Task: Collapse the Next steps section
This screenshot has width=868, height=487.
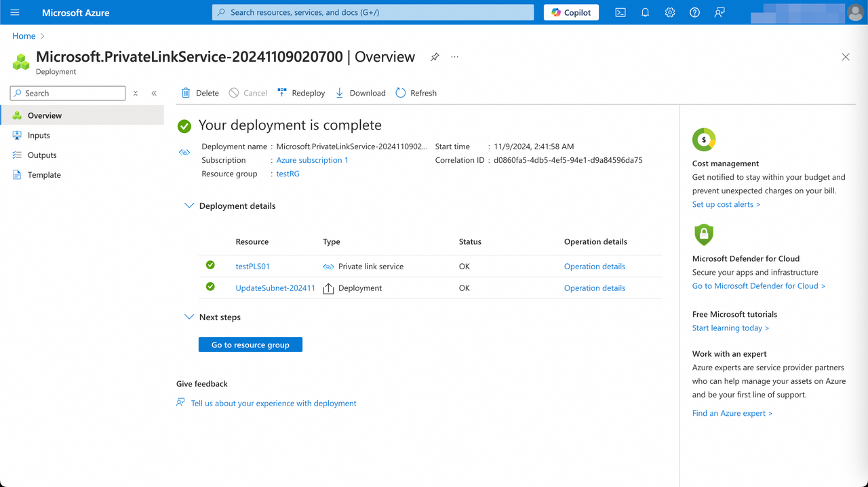Action: point(189,317)
